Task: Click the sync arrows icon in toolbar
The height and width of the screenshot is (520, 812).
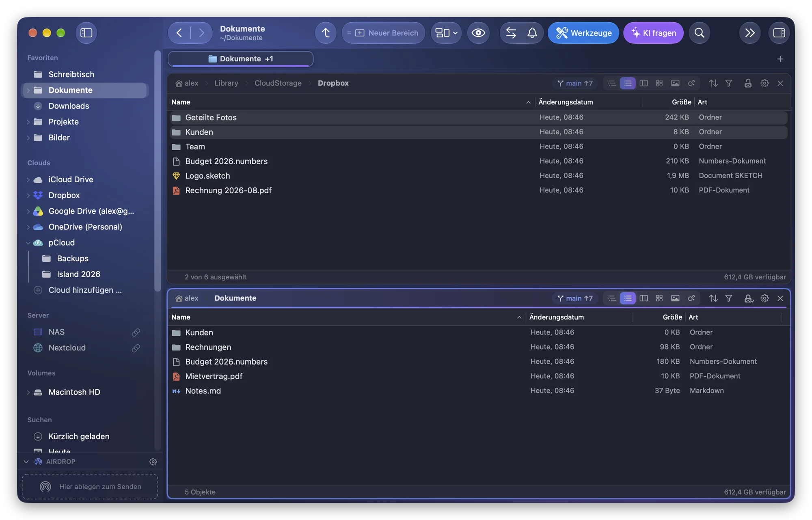Action: point(511,33)
